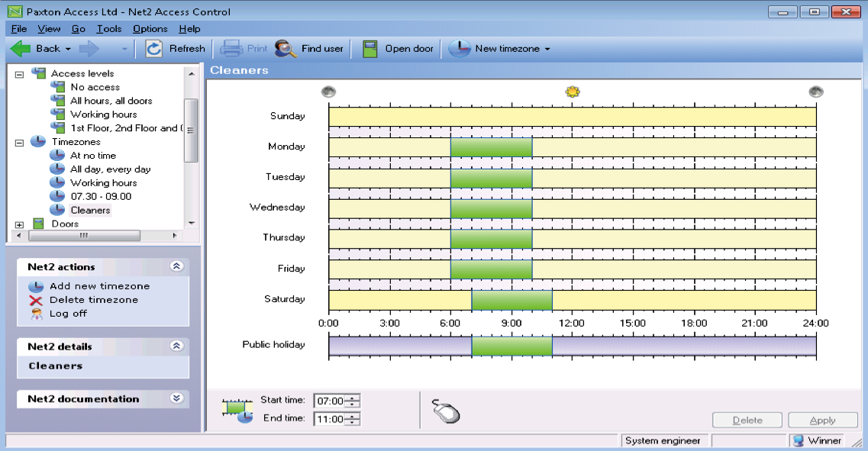This screenshot has width=868, height=451.
Task: Select the Find user magnifier icon
Action: coord(283,47)
